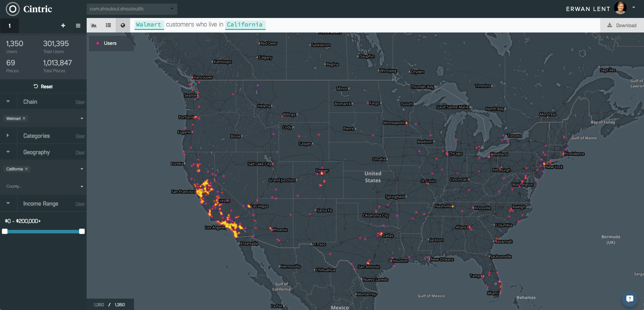Clear the Chain filter
644x310 pixels.
click(x=80, y=102)
